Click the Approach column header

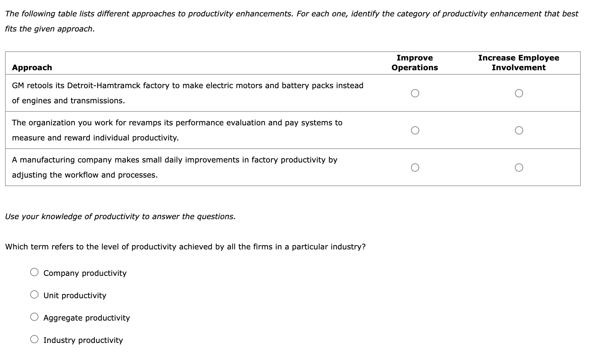[32, 67]
